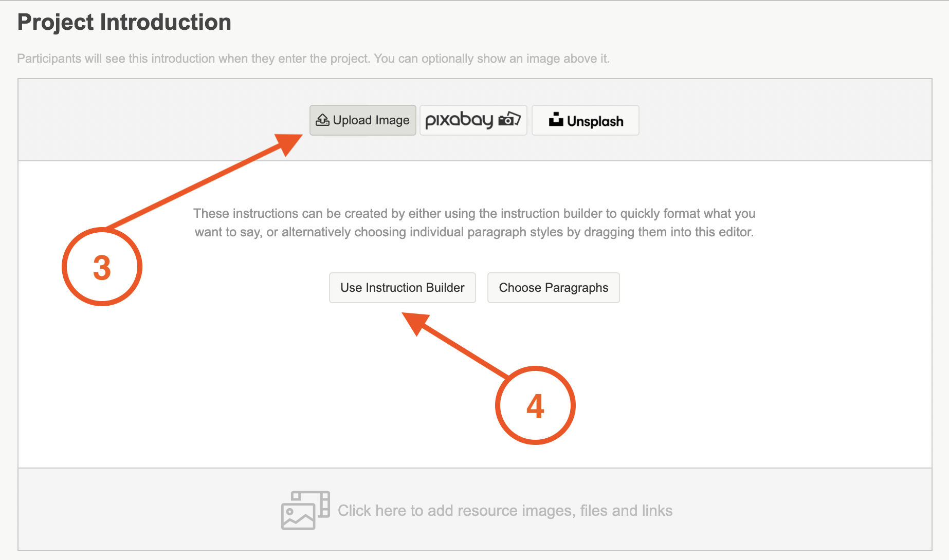Viewport: 949px width, 560px height.
Task: Click the Pixabay camera icon
Action: pyautogui.click(x=509, y=119)
